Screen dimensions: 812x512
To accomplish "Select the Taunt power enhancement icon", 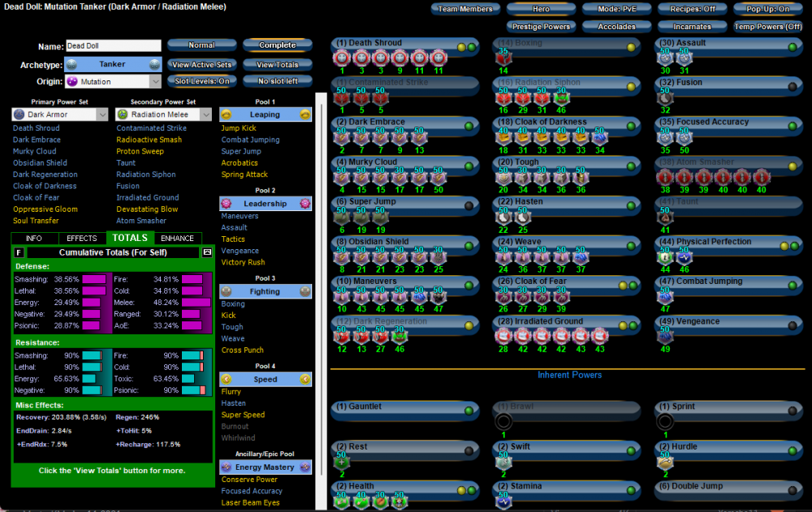I will tap(665, 217).
